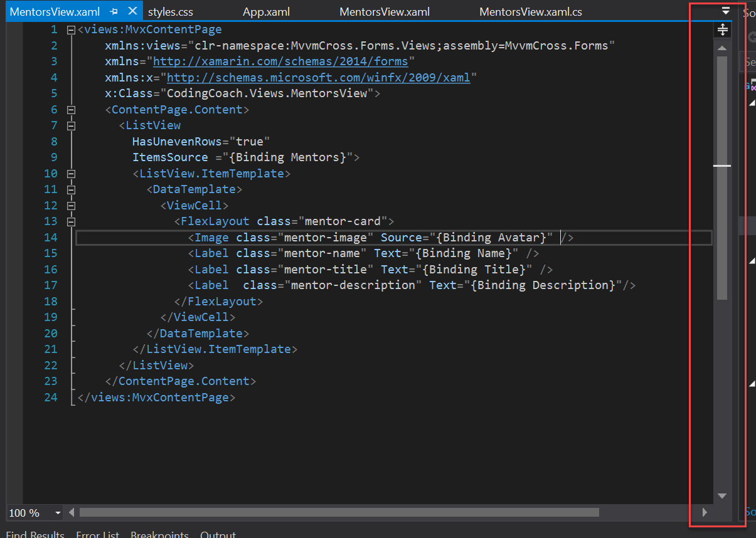Click vertical scrollbar up arrow
This screenshot has height=538, width=756.
[721, 48]
